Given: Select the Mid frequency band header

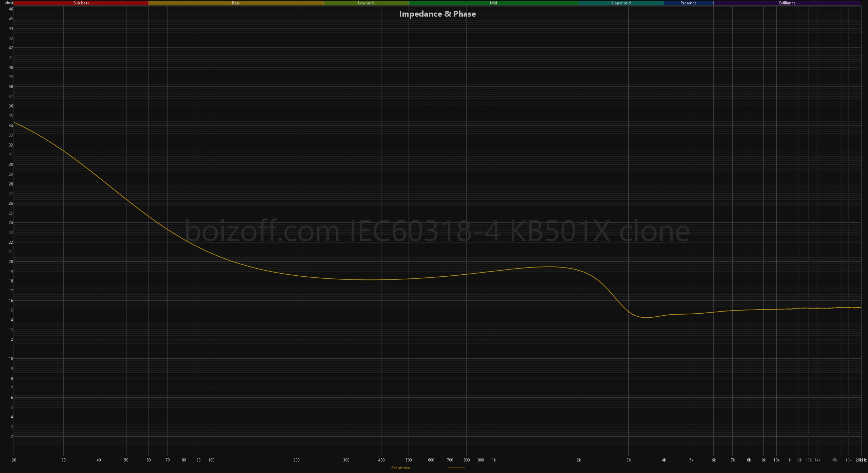Looking at the screenshot, I should [493, 3].
